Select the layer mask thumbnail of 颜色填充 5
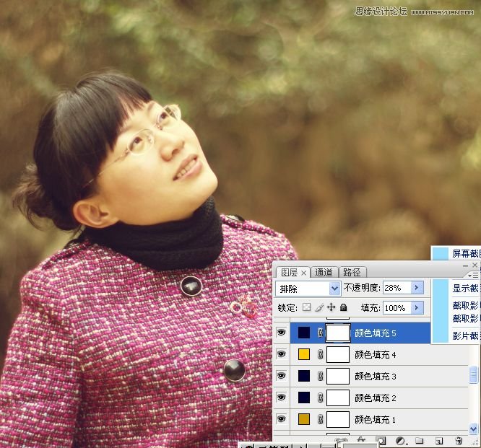Screen dimensions: 481x448 click(x=338, y=333)
